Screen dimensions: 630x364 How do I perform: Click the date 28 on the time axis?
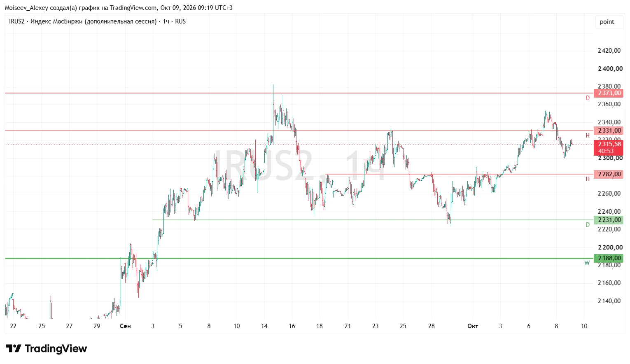coord(431,326)
